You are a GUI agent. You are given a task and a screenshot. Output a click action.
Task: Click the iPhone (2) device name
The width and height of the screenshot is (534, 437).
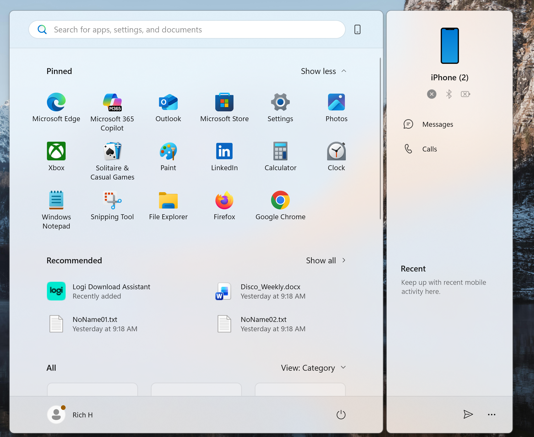tap(450, 78)
